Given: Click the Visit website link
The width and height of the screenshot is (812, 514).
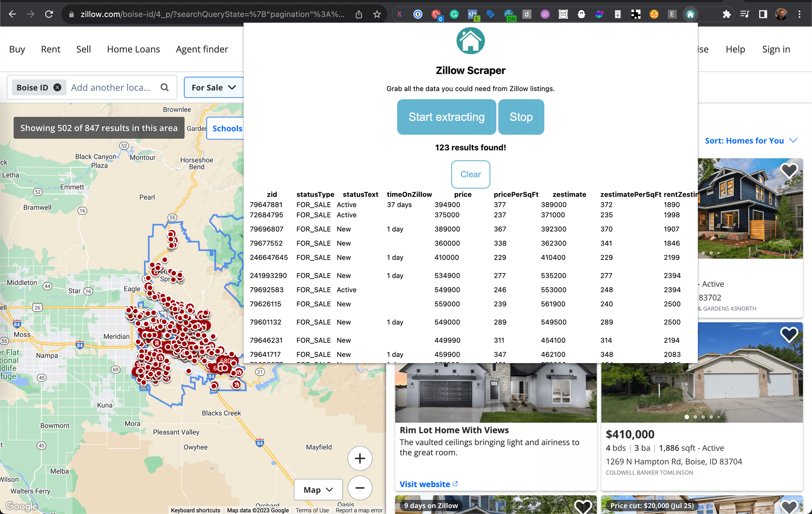Looking at the screenshot, I should point(425,484).
